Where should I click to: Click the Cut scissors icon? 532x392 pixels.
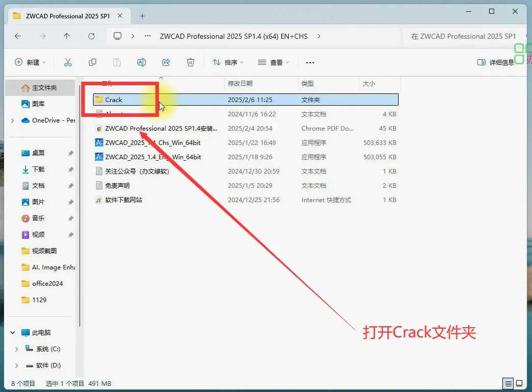(68, 62)
